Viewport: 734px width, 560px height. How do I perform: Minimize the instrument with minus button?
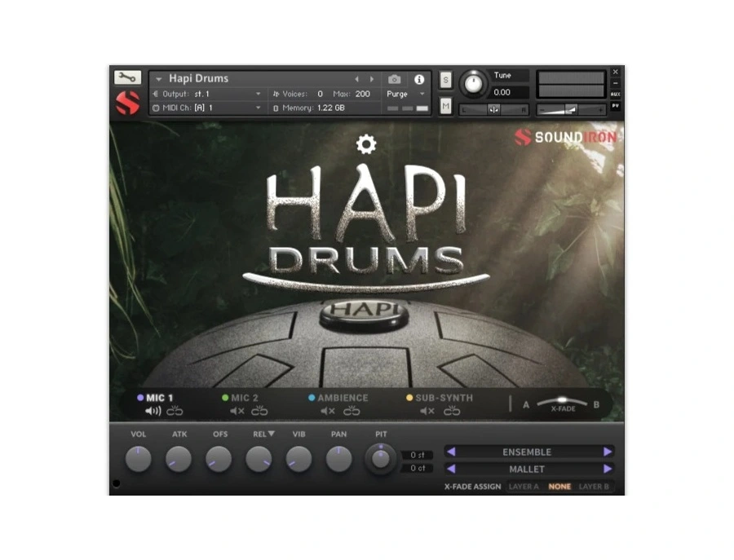615,83
